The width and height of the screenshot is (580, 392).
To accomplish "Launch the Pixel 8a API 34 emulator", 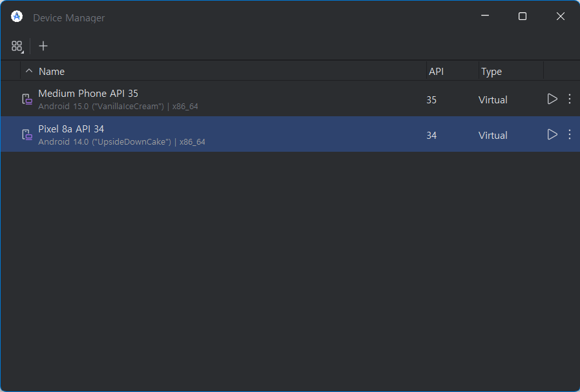I will pos(552,134).
